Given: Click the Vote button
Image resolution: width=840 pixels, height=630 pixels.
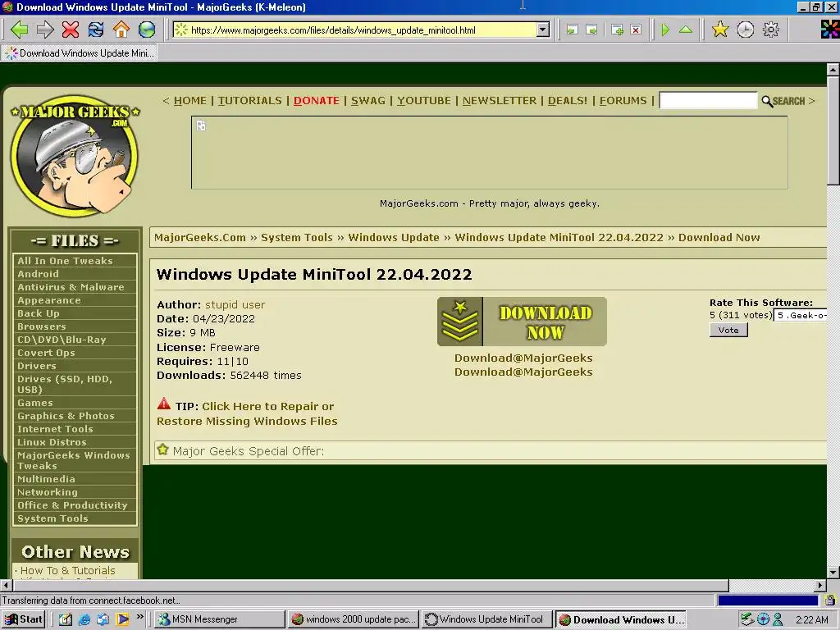Looking at the screenshot, I should (728, 330).
